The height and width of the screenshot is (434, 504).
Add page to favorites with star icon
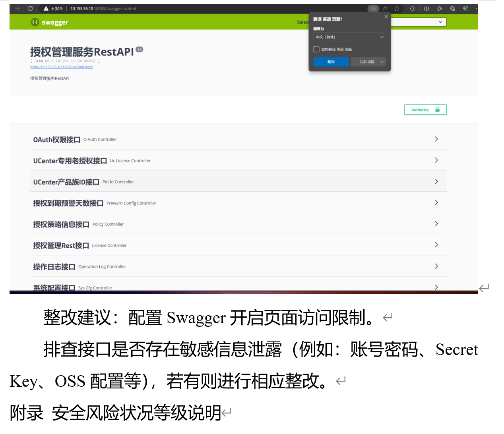tap(397, 8)
